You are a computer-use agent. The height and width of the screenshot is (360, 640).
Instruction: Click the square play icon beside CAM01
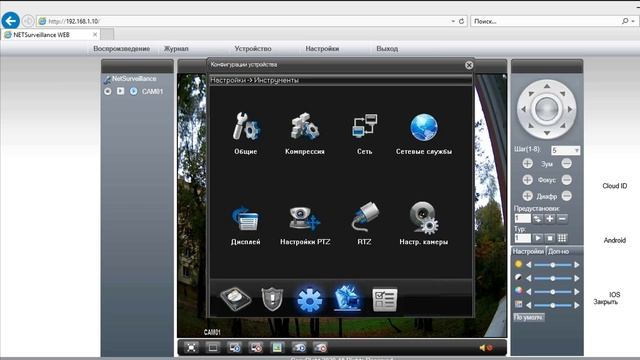pyautogui.click(x=120, y=91)
